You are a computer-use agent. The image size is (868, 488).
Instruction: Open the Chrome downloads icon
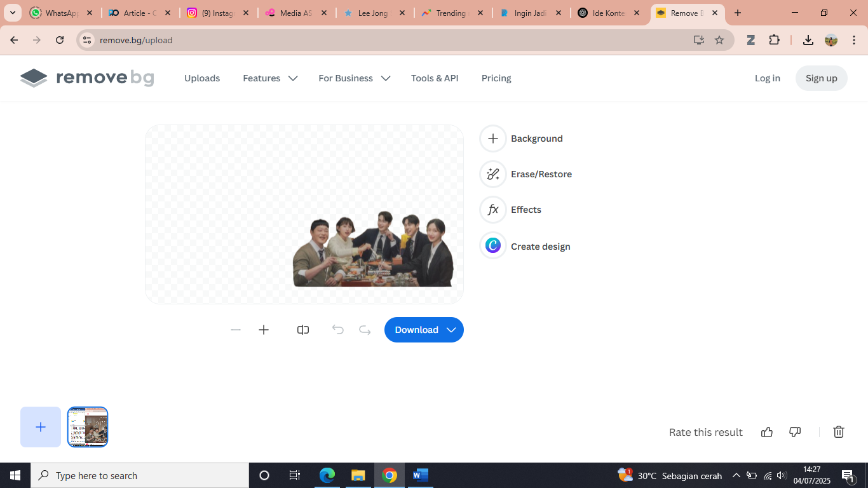pos(808,40)
